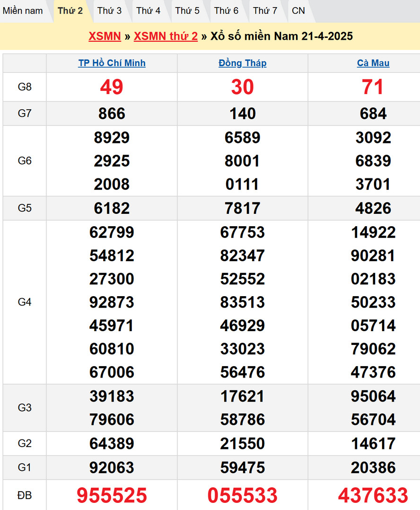Open the Thứ 5 tab

(x=187, y=11)
